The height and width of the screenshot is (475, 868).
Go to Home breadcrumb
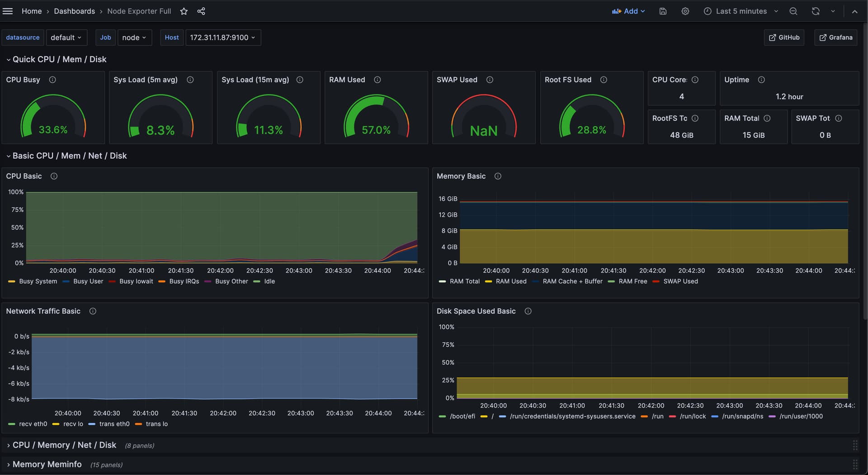pos(32,11)
